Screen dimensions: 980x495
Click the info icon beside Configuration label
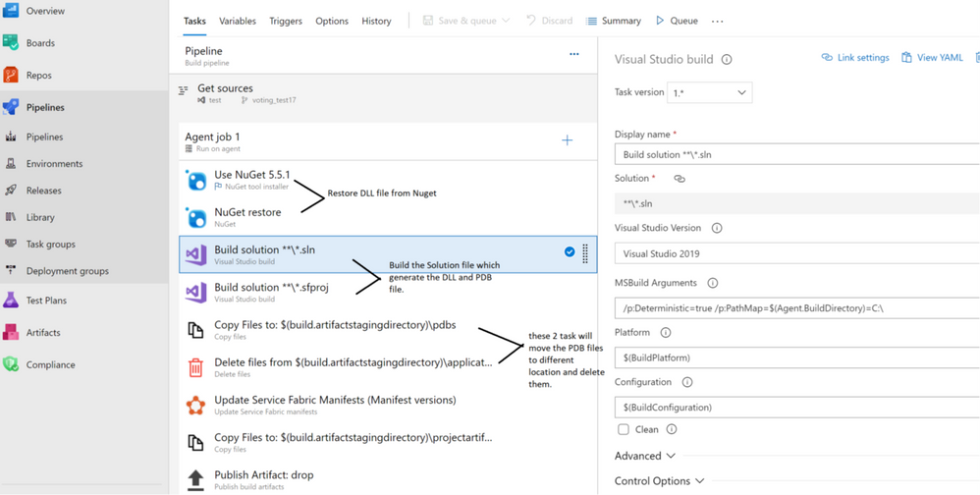click(x=686, y=382)
